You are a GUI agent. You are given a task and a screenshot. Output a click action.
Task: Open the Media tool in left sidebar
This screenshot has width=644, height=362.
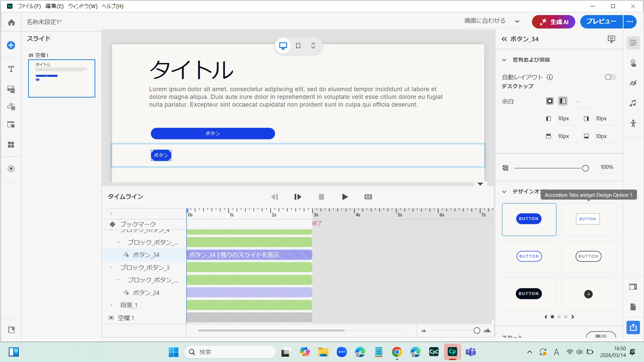(11, 89)
